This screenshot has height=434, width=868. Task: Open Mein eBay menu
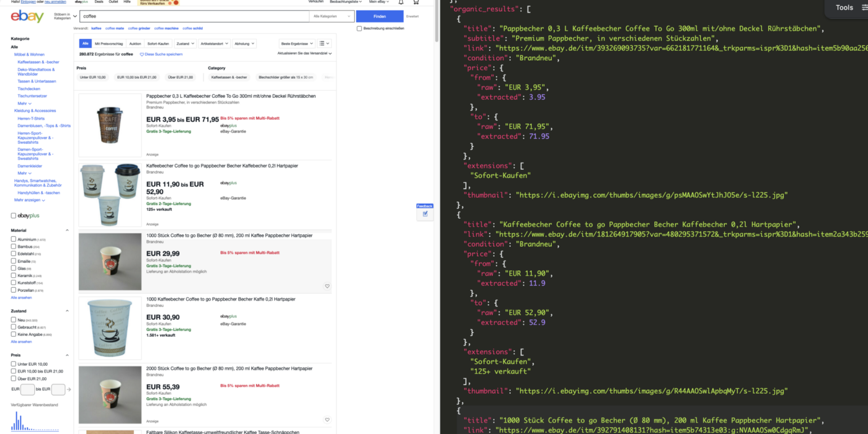[378, 2]
